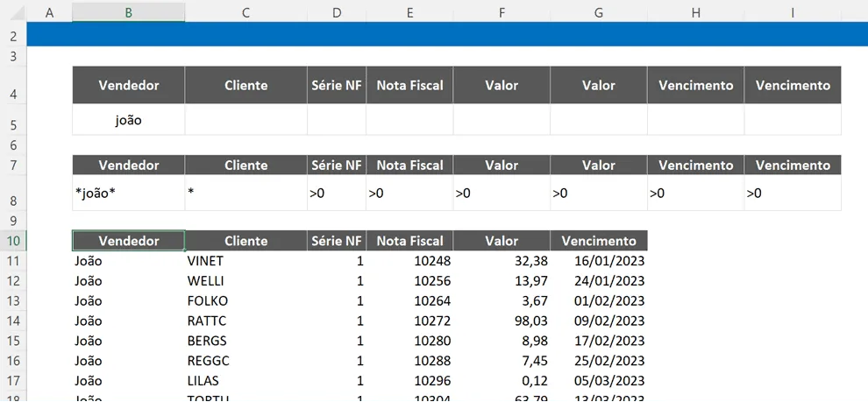Click 'Série NF' header in row 4
The height and width of the screenshot is (402, 868).
[x=337, y=85]
